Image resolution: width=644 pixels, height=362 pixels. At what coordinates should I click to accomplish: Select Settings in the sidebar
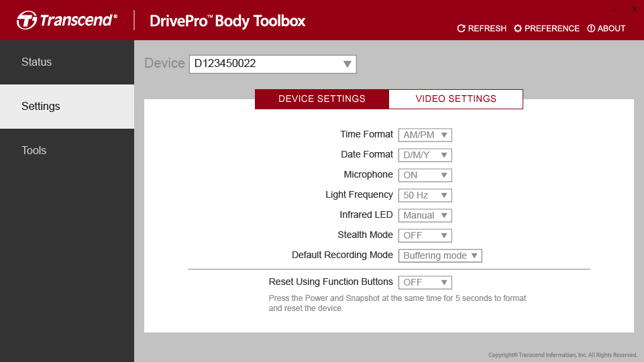tap(67, 107)
